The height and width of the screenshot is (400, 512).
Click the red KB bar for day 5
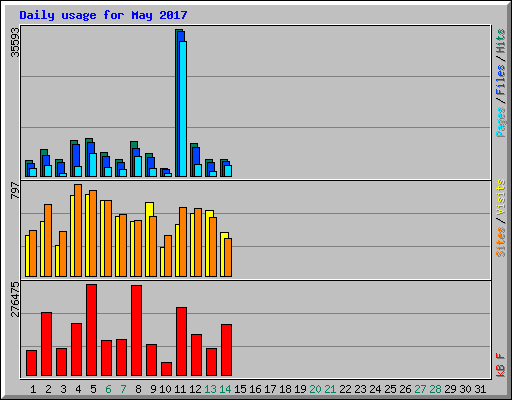click(91, 330)
